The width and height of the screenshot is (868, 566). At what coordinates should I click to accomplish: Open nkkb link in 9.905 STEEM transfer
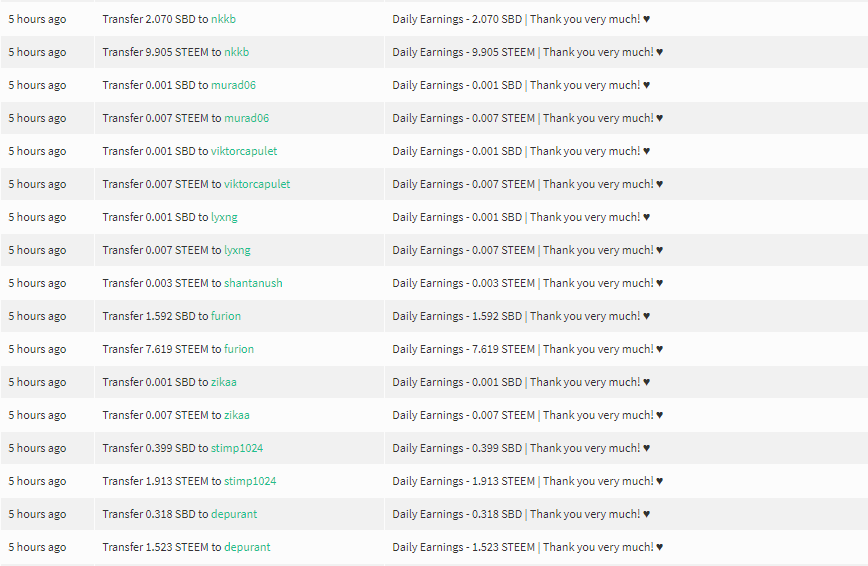(236, 52)
